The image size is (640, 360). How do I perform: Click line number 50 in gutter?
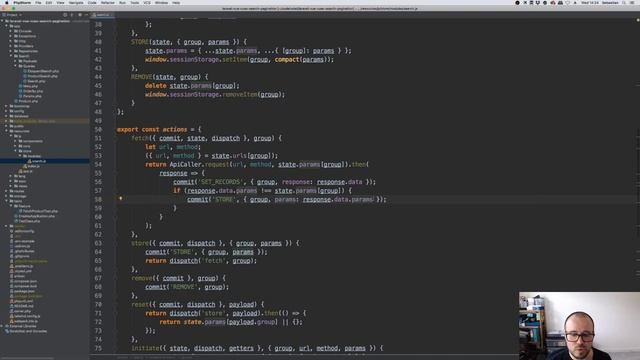pyautogui.click(x=98, y=129)
